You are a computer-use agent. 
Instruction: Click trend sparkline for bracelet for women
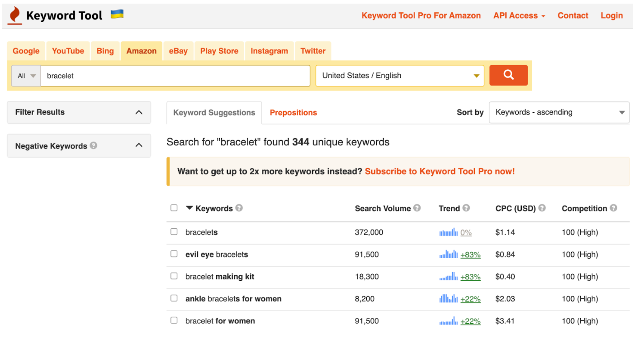449,321
